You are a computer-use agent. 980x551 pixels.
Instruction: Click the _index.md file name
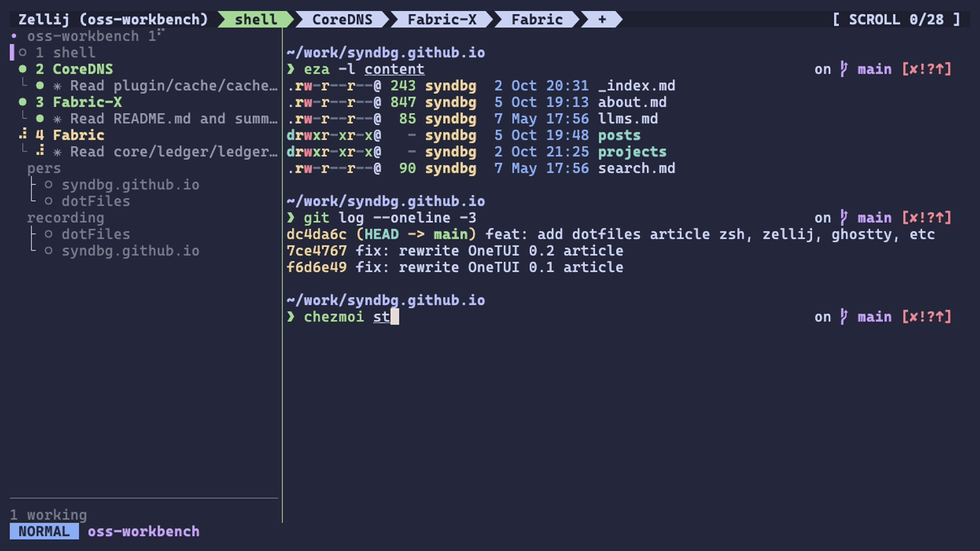(636, 86)
